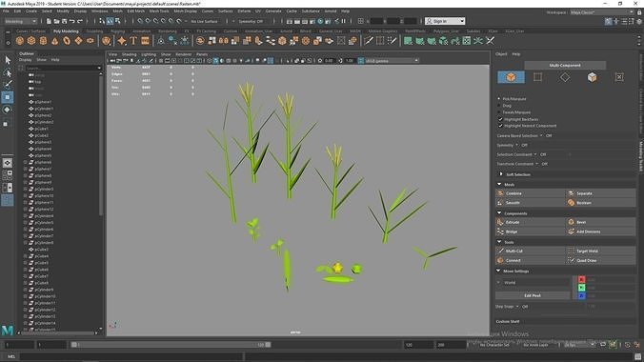Viewport: 644px width, 362px height.
Task: Open the File menu
Action: coord(6,11)
